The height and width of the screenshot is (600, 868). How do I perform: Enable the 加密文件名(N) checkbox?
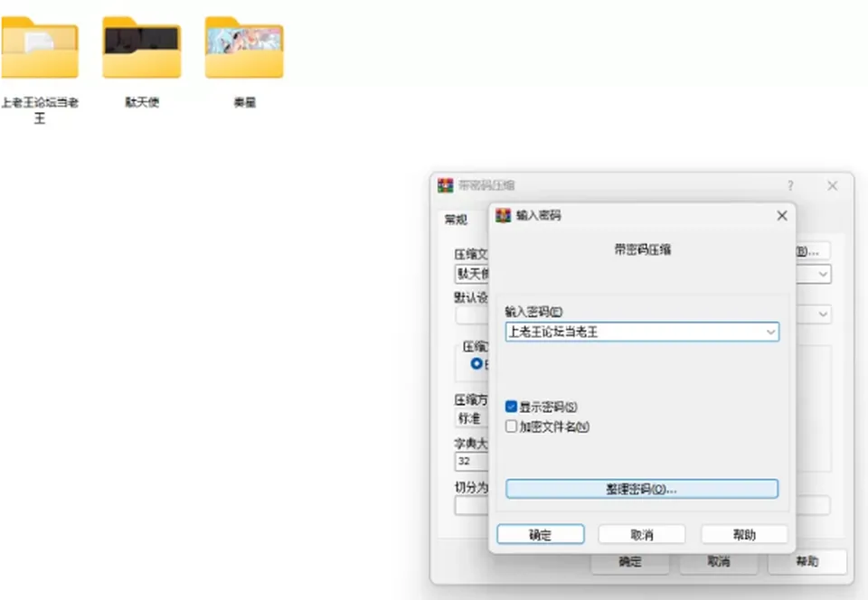click(511, 427)
